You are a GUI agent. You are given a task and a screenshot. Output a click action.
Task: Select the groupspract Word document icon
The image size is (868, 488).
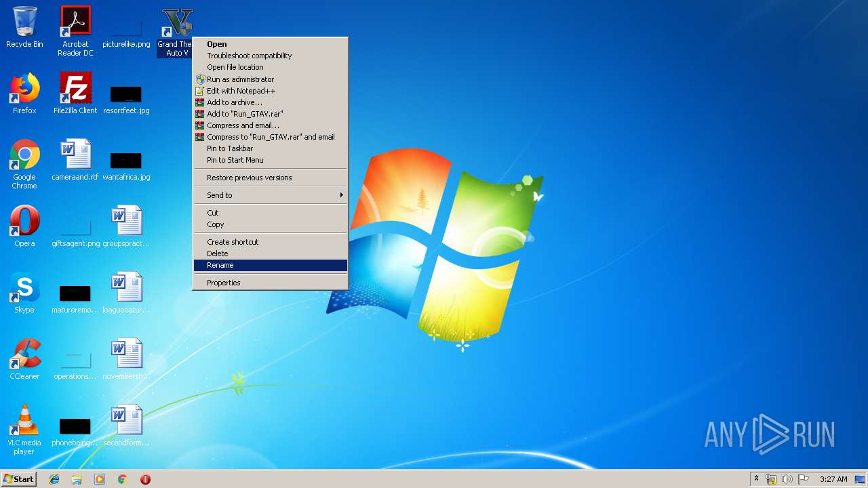[x=126, y=226]
